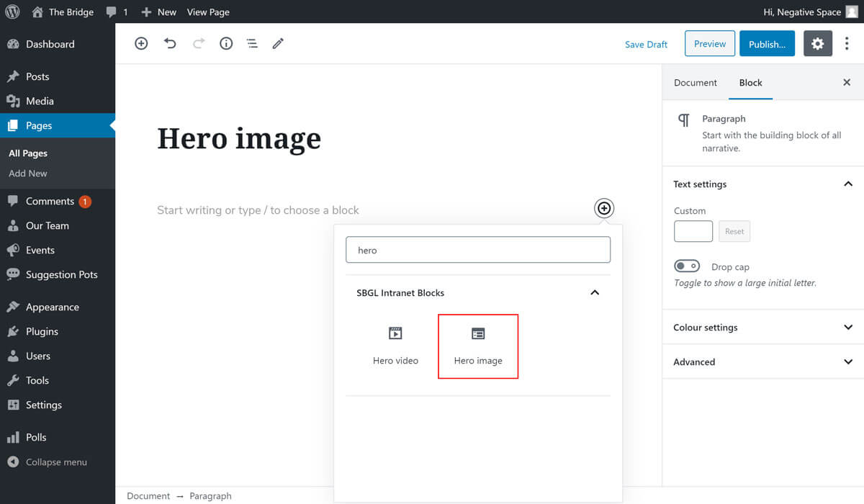Screen dimensions: 864x504
Task: Click the pencil tools icon
Action: pos(278,44)
